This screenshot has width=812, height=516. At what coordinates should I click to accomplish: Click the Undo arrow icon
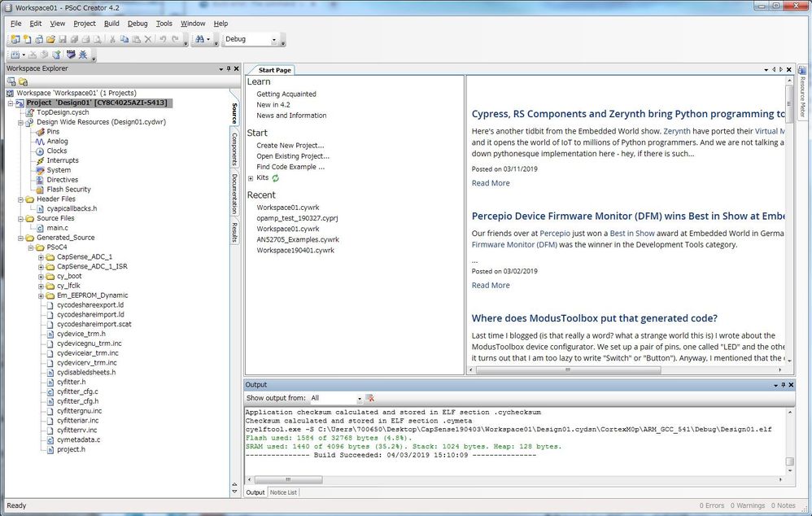[x=163, y=39]
